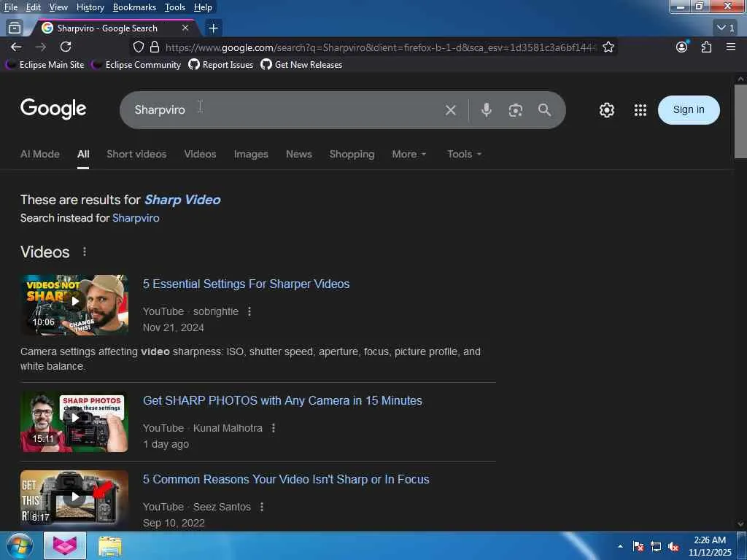Reload the current page

point(66,47)
